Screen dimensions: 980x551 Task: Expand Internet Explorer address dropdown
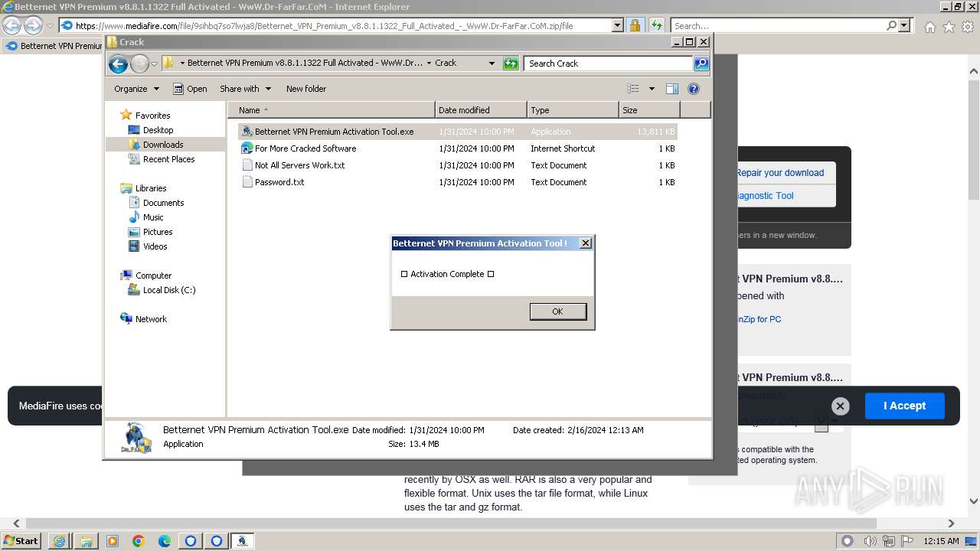pyautogui.click(x=618, y=25)
